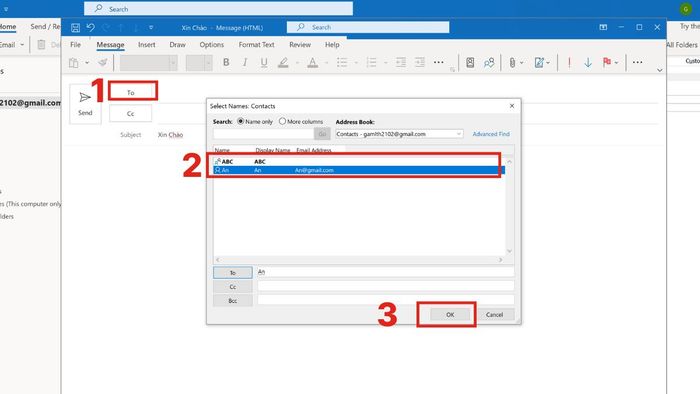
Task: Click OK in Select Names dialog
Action: 450,315
